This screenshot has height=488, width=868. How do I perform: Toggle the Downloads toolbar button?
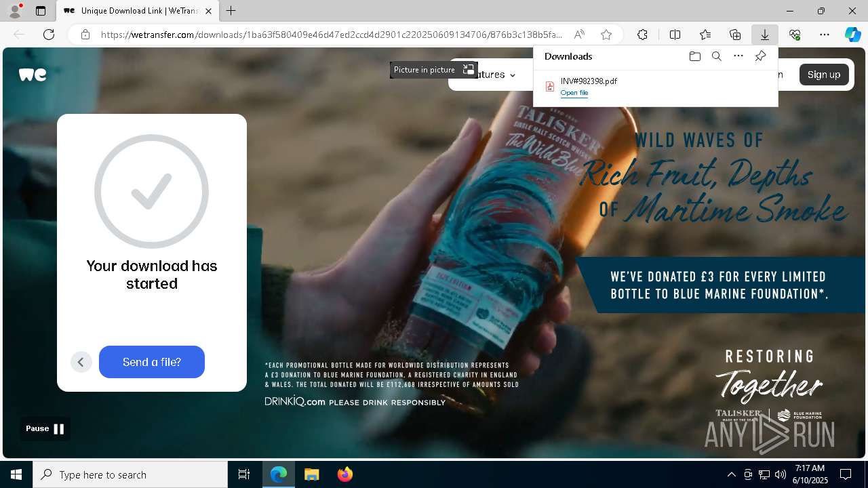pos(764,35)
